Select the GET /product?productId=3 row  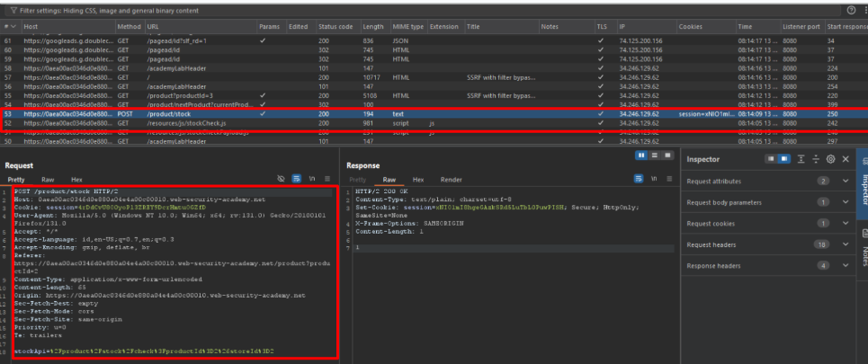[x=180, y=95]
